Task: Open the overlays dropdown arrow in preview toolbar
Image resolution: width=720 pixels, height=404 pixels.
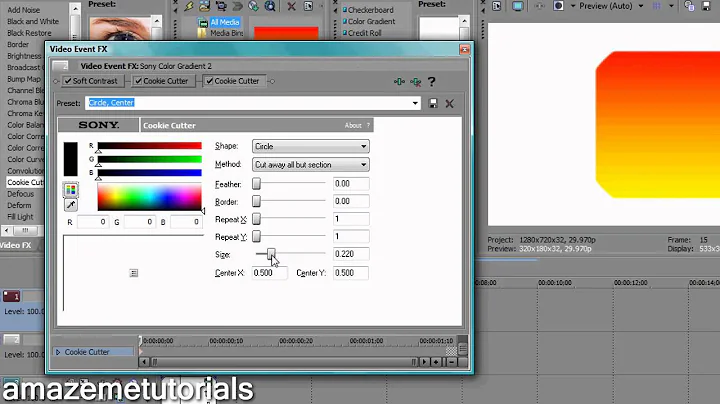Action: pyautogui.click(x=671, y=6)
